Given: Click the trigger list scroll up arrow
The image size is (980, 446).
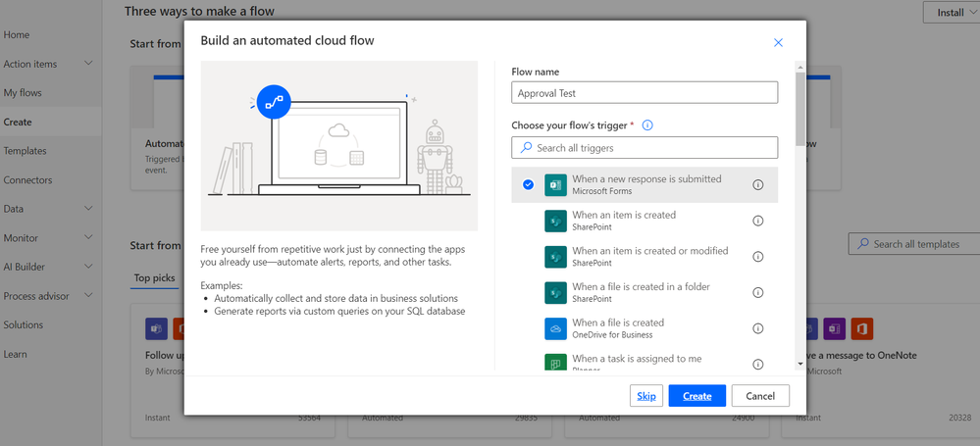Looking at the screenshot, I should [x=800, y=66].
